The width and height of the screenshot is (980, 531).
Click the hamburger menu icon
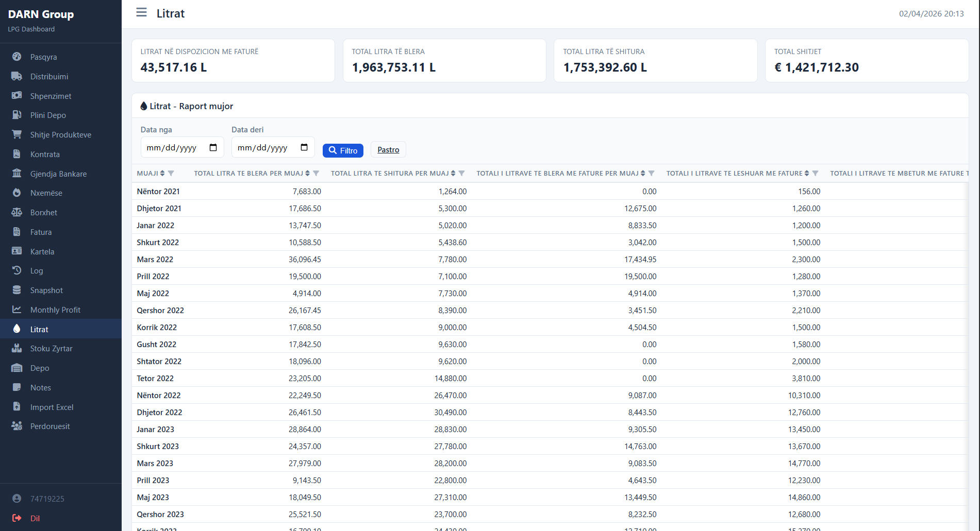click(141, 13)
